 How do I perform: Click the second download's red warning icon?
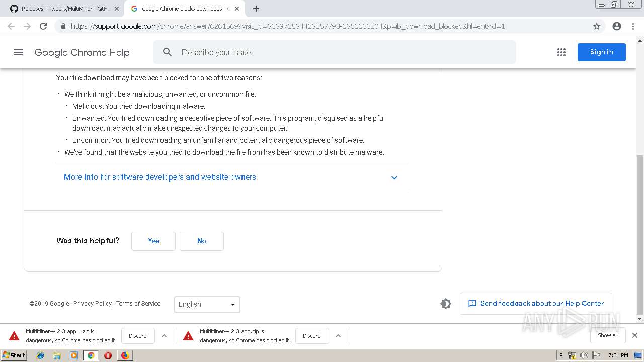pos(188,336)
